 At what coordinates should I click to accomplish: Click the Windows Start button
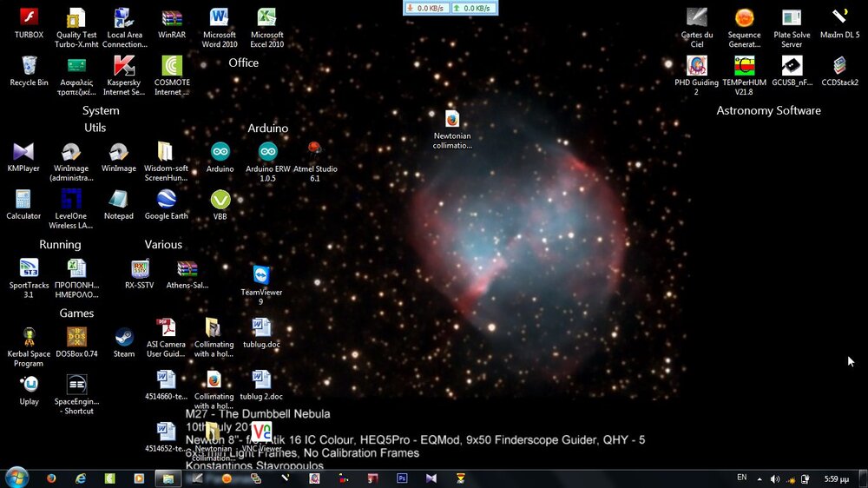pyautogui.click(x=16, y=478)
